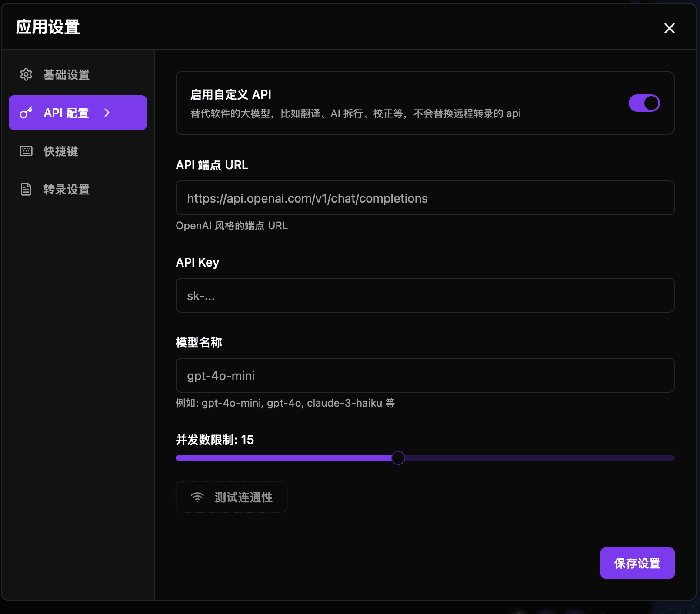The height and width of the screenshot is (614, 700).
Task: Click the Wi-Fi icon on 测试连通性 button
Action: pos(197,497)
